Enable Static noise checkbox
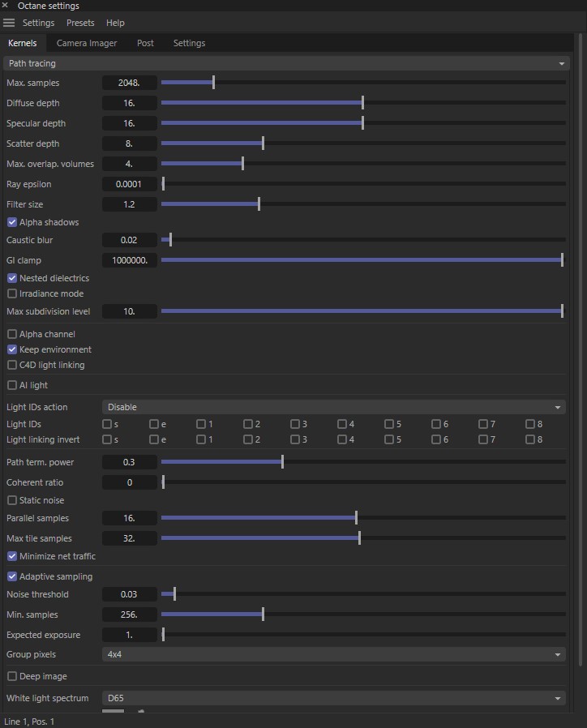The width and height of the screenshot is (587, 728). [x=12, y=500]
